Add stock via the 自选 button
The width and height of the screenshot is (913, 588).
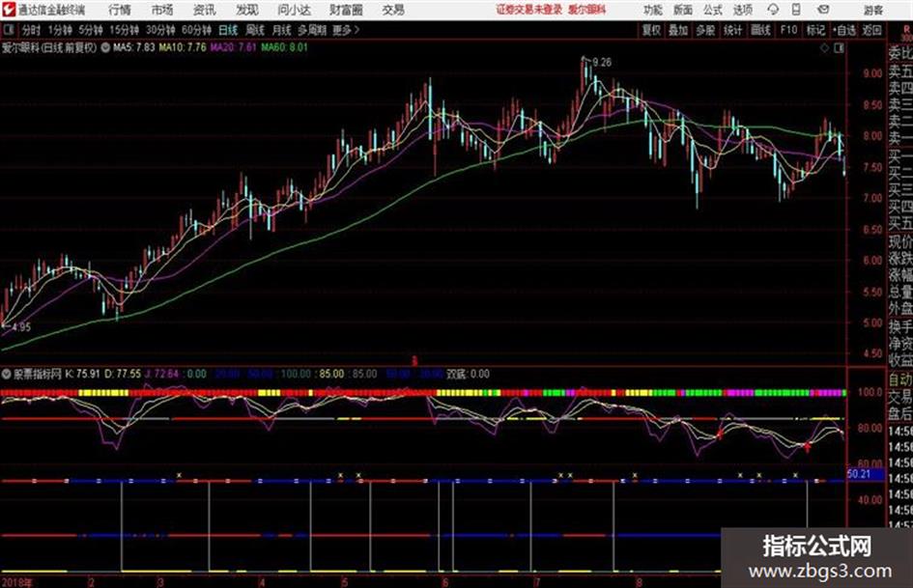(843, 30)
